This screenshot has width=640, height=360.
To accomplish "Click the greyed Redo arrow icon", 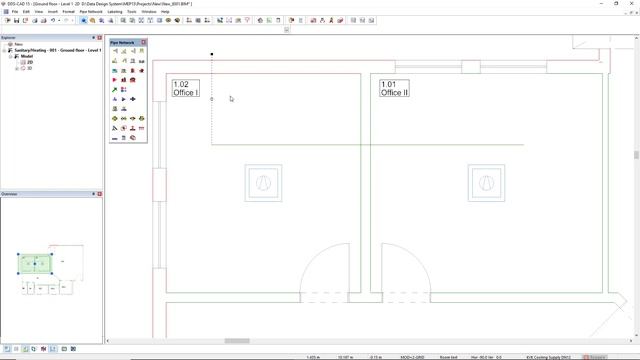I will click(66, 20).
